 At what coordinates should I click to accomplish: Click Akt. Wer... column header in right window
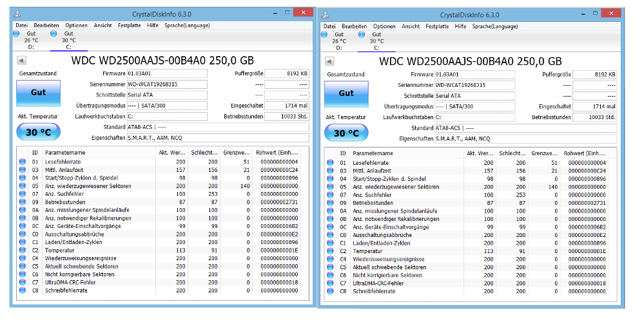tap(480, 153)
